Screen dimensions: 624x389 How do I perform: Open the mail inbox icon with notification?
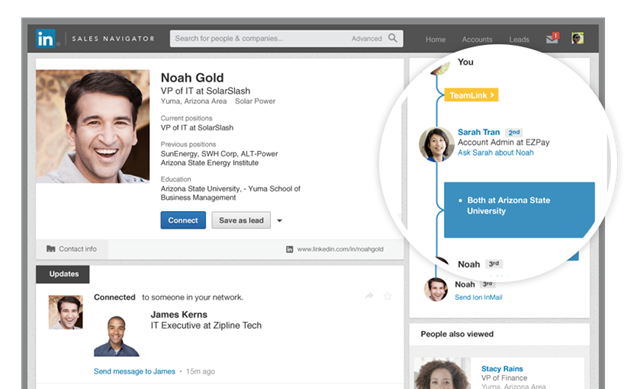[552, 38]
